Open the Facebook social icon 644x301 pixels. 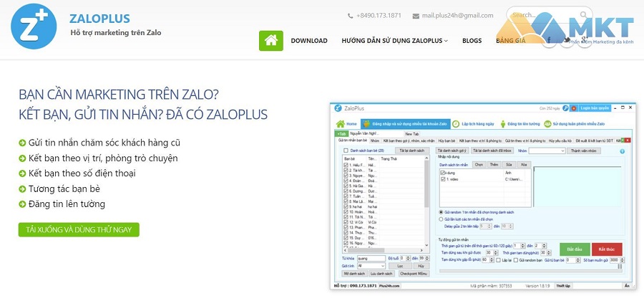pos(549,40)
